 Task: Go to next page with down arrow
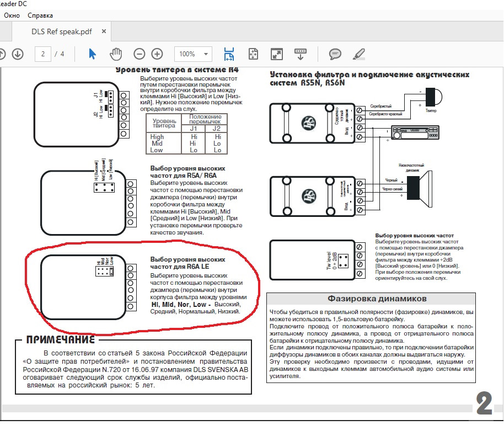pos(18,54)
